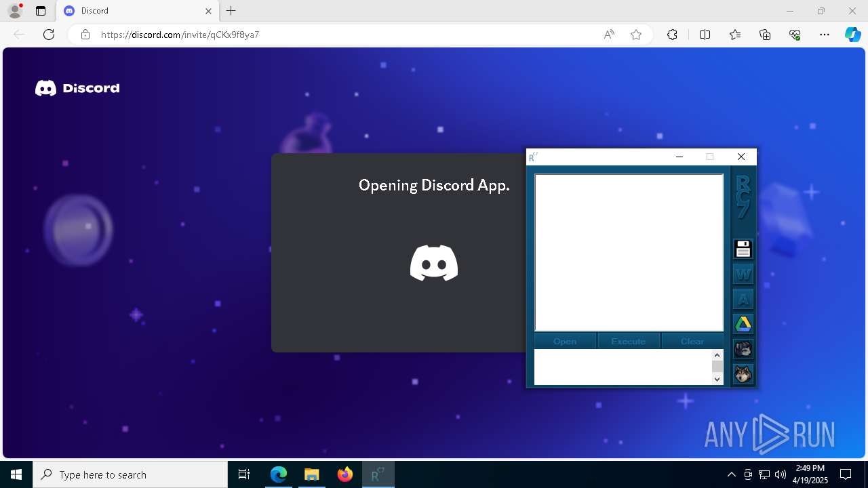Click the browser refresh button
Image resolution: width=868 pixels, height=488 pixels.
(49, 35)
